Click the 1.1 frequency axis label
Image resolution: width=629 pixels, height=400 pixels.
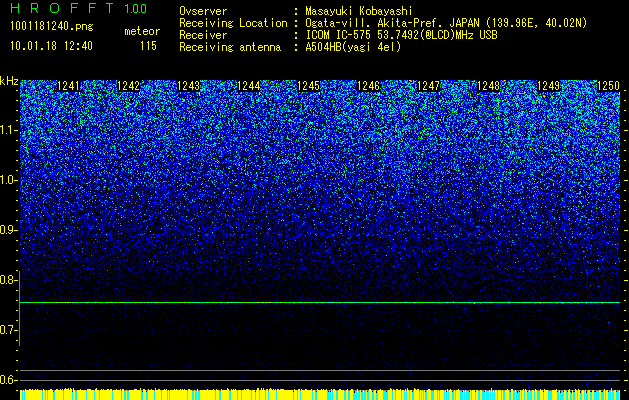8,130
